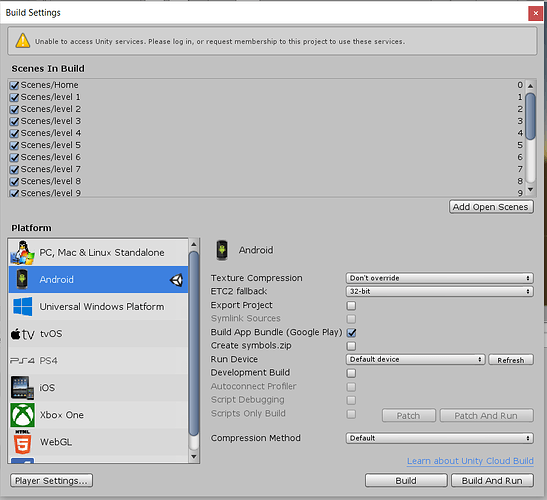Select the PS4 platform
The height and width of the screenshot is (500, 547).
tap(98, 361)
